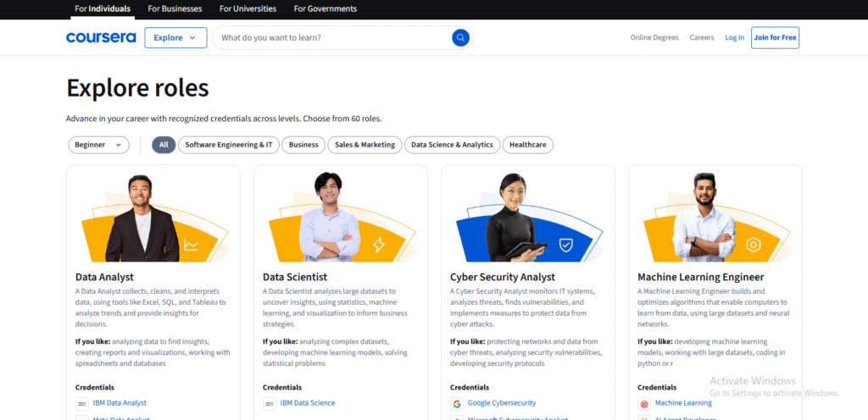Click the search input field
This screenshot has height=420, width=868.
pos(331,37)
